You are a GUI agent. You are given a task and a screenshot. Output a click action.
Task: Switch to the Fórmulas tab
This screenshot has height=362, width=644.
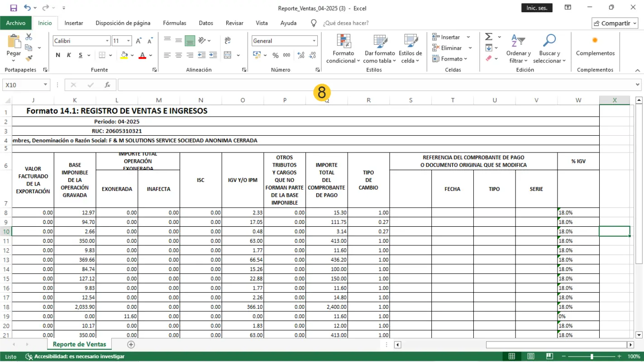(175, 23)
